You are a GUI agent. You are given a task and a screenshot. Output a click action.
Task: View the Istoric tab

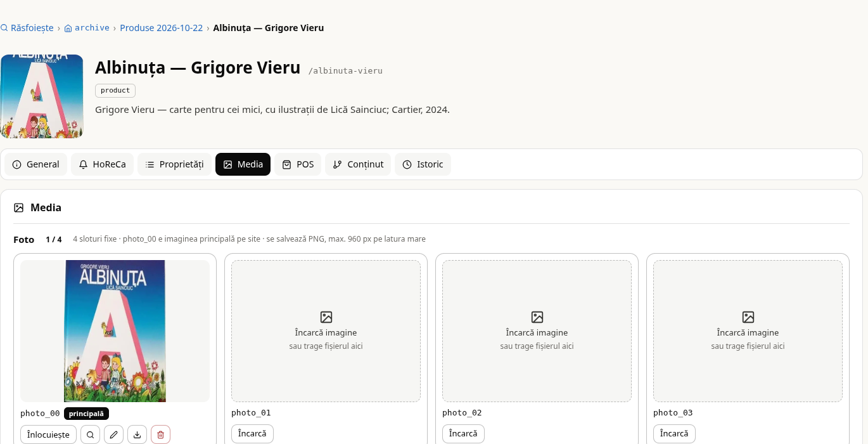pos(423,164)
